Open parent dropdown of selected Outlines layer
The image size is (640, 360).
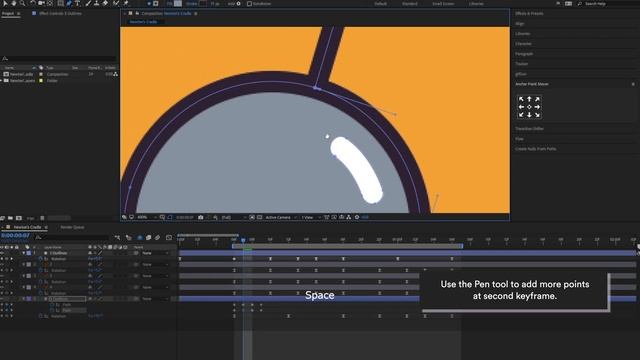click(155, 299)
